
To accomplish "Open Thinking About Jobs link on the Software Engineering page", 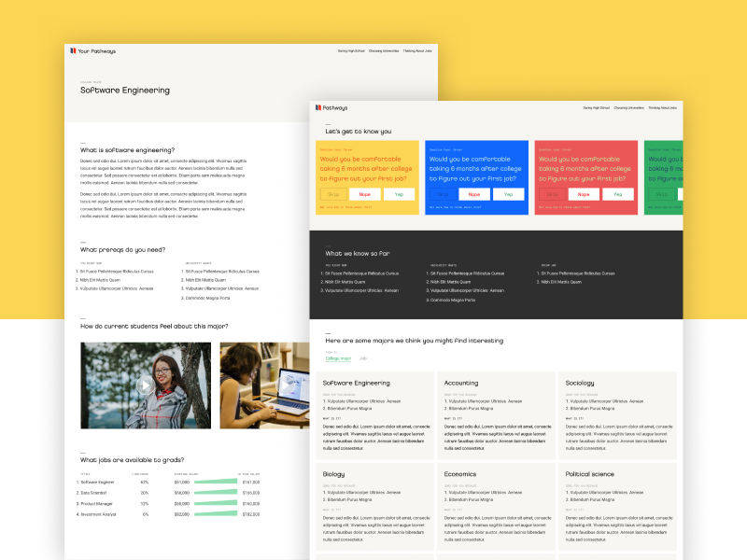I will point(417,51).
